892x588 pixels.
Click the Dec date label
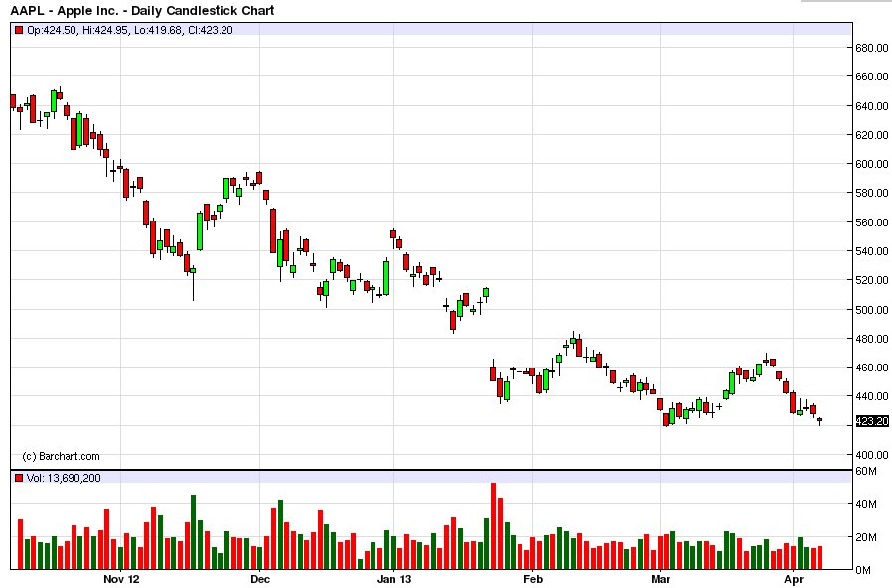(260, 579)
